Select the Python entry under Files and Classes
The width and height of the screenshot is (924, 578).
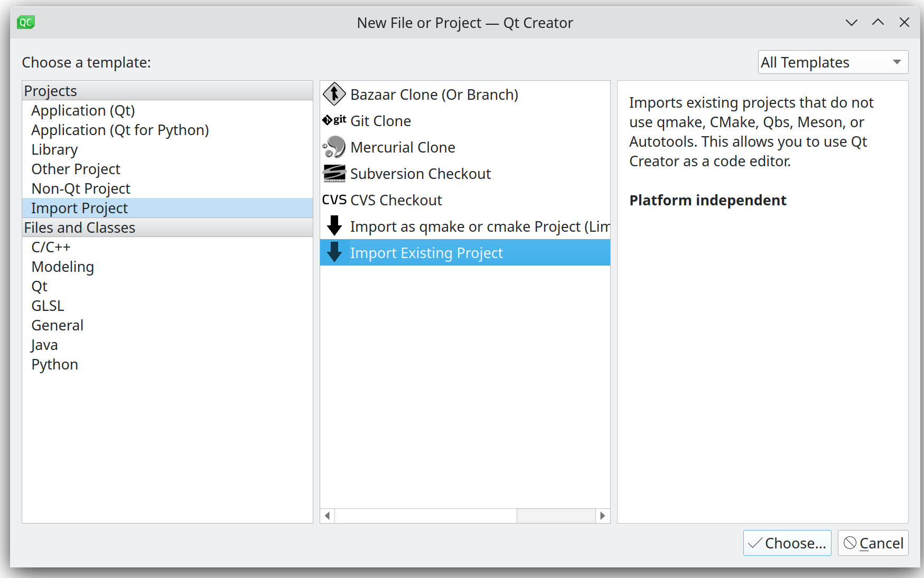[x=54, y=364]
